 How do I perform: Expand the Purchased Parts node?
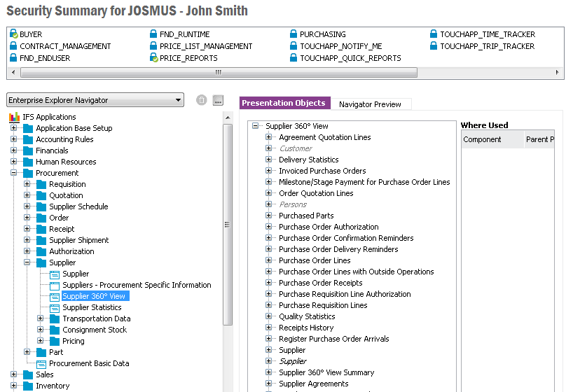point(268,216)
